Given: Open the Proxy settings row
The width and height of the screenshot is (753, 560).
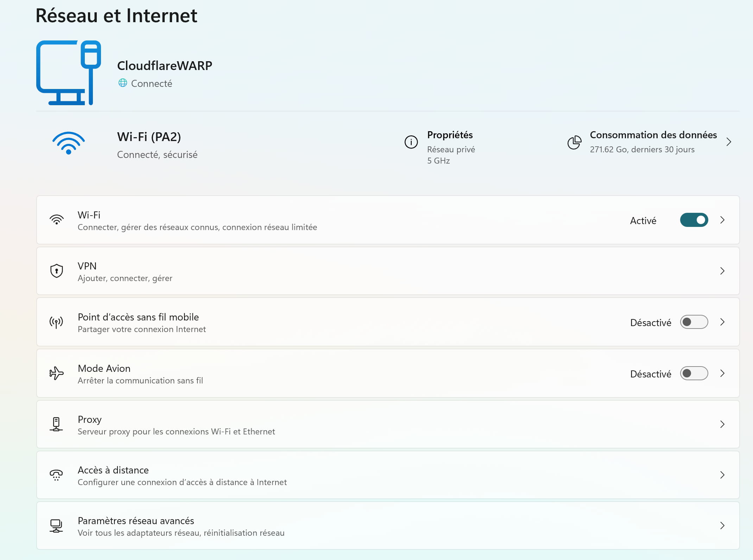Looking at the screenshot, I should coord(388,424).
